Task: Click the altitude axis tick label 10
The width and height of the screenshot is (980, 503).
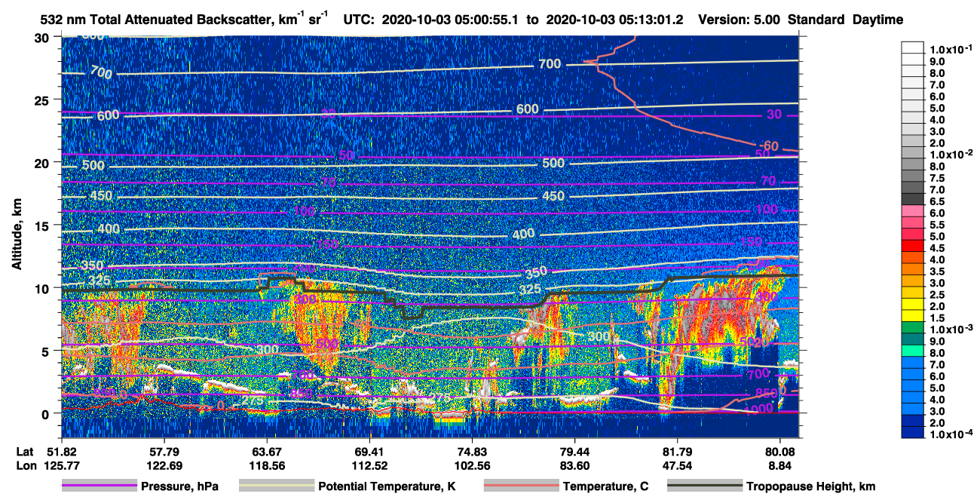Action: click(44, 287)
